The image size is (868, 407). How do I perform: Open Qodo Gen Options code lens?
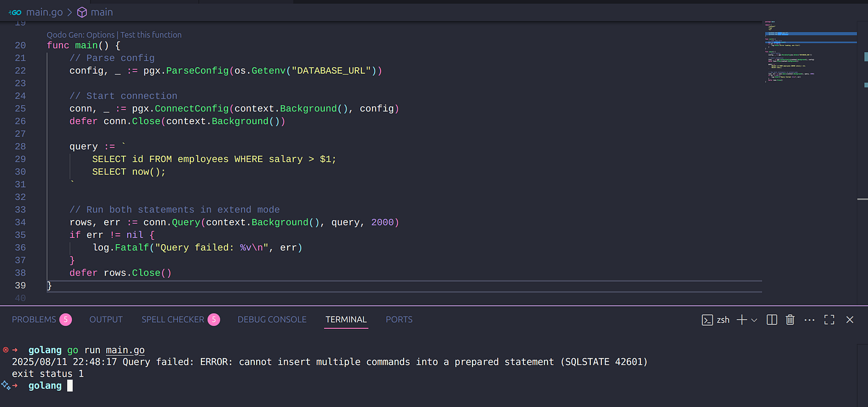click(81, 35)
